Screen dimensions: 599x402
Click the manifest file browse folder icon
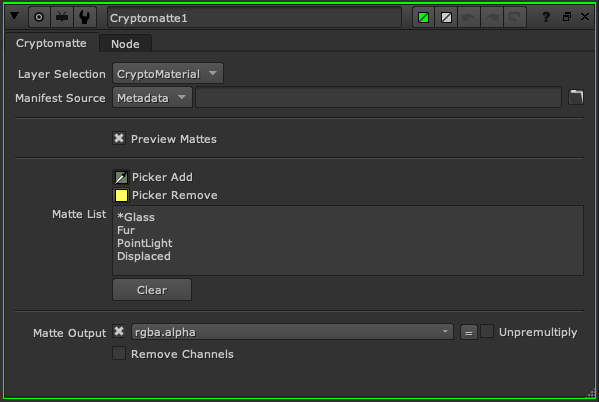pyautogui.click(x=576, y=97)
